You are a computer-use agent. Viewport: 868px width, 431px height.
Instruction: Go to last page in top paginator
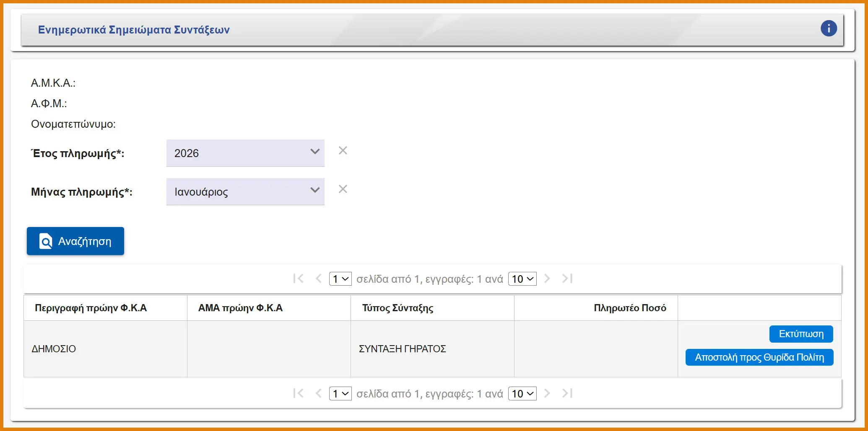pos(567,279)
